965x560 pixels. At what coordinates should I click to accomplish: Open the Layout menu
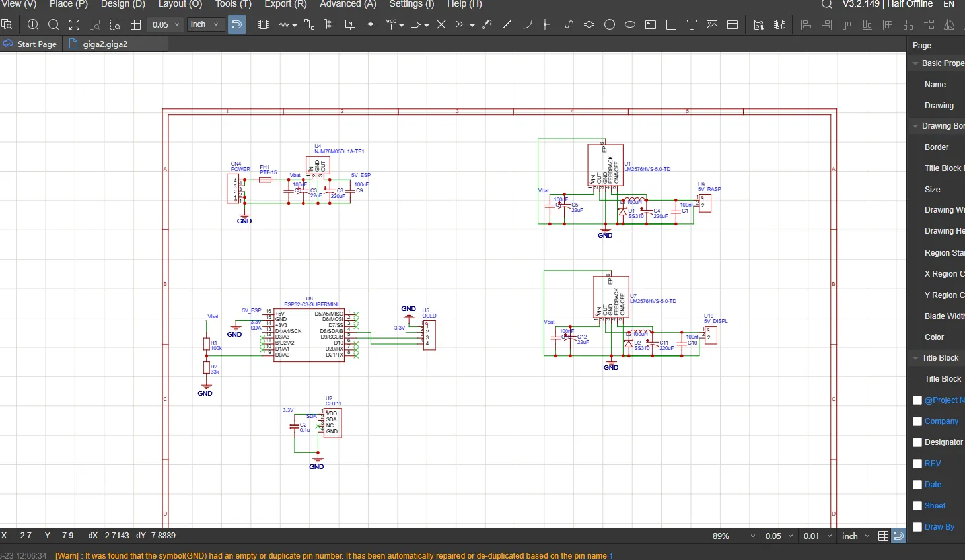pyautogui.click(x=180, y=4)
